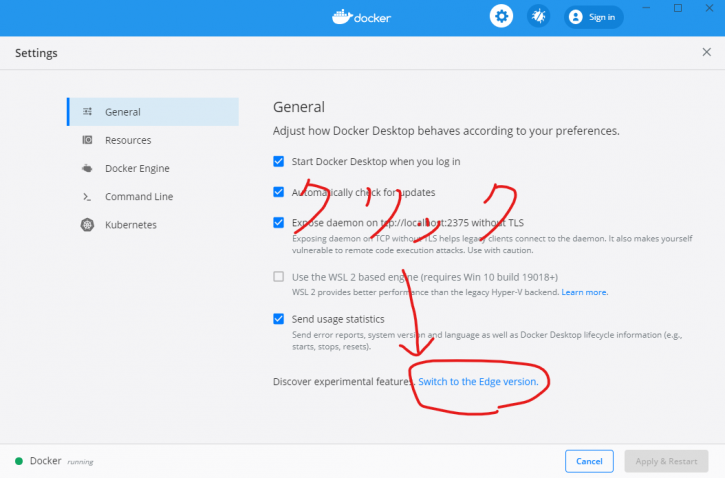Open the WSL 2 Learn more link
The image size is (725, 478).
click(x=584, y=292)
